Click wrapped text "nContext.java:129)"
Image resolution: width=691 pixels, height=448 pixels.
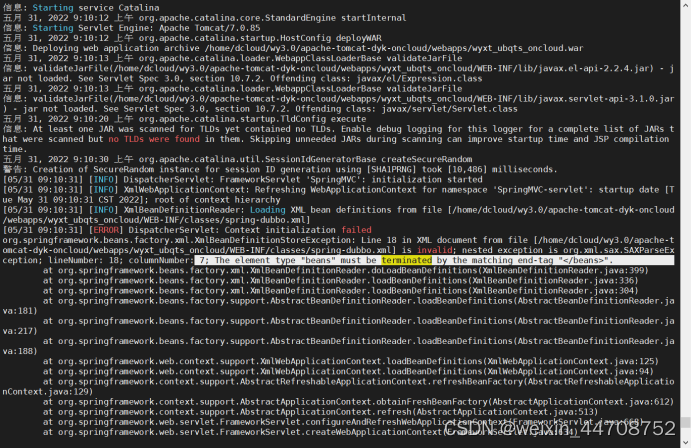(x=48, y=392)
